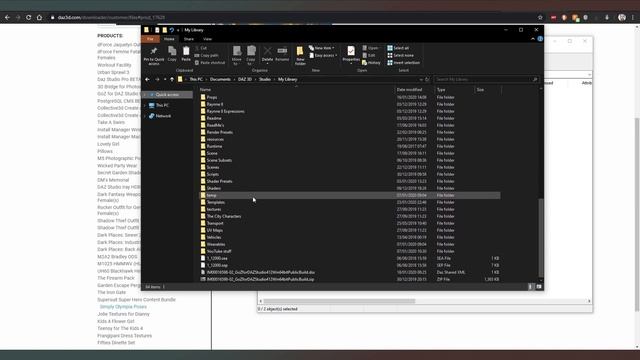Open the Easy access dropdown
The width and height of the screenshot is (640, 360).
coord(323,56)
